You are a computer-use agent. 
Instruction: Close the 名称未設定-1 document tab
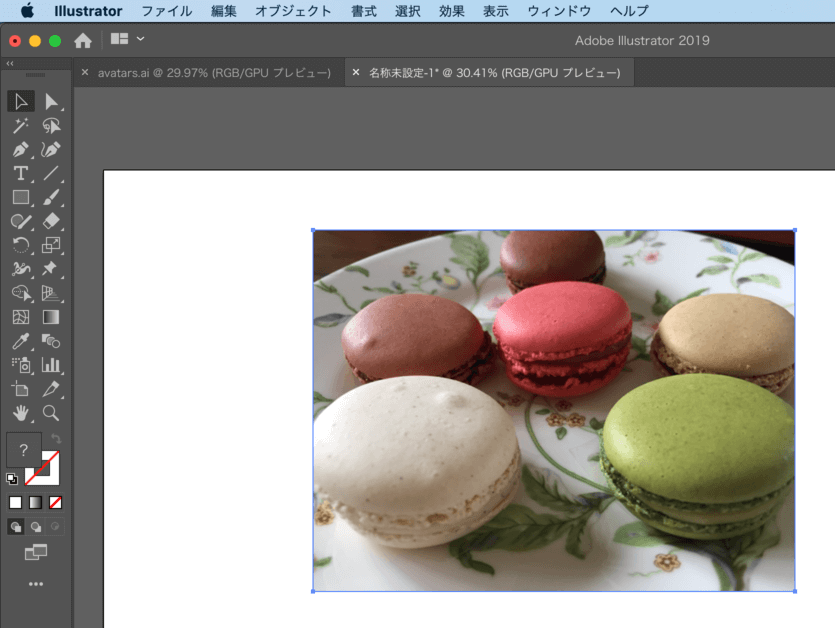click(x=354, y=73)
